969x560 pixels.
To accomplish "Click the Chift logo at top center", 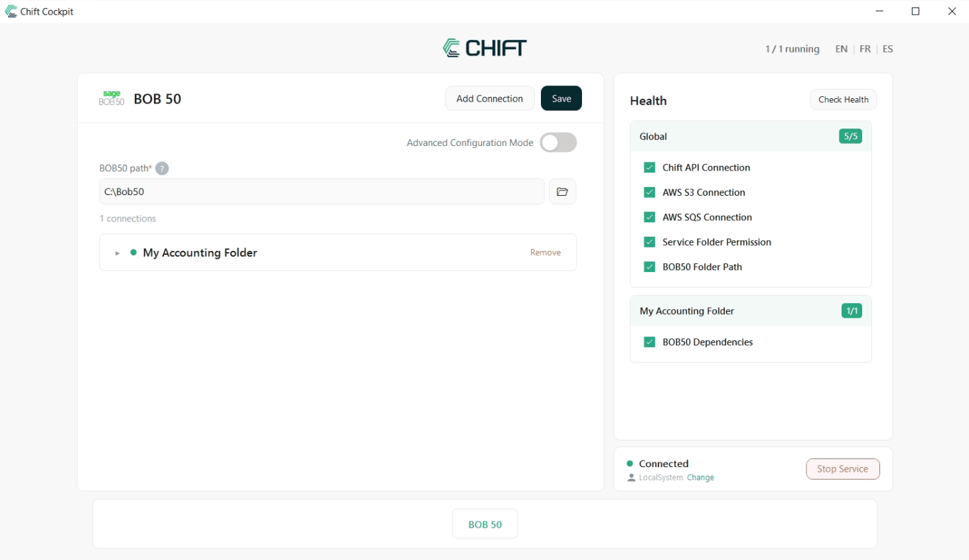I will 484,48.
